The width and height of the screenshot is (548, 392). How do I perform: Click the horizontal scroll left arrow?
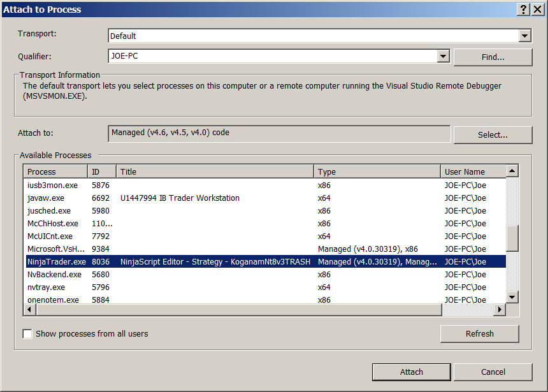[29, 310]
